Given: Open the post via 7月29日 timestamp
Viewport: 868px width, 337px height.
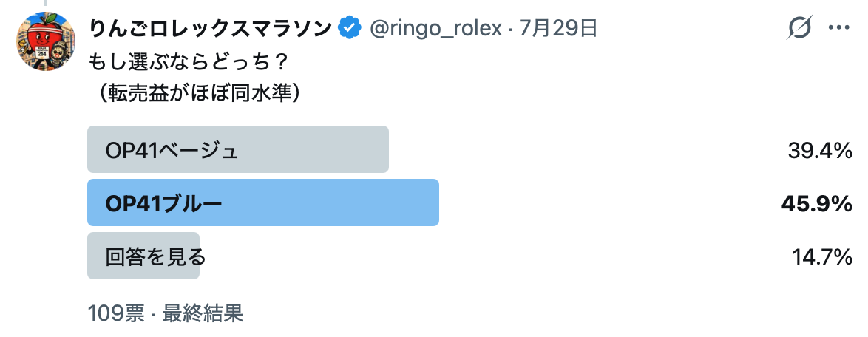Looking at the screenshot, I should pos(558,27).
